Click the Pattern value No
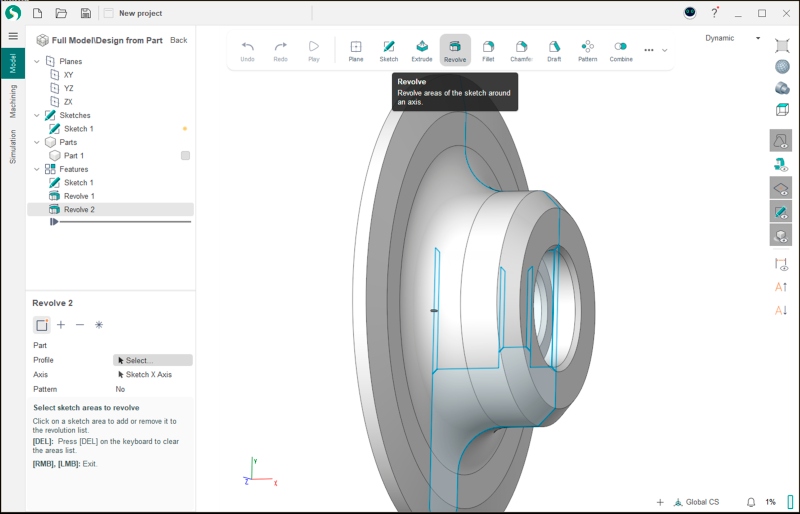 [x=120, y=389]
